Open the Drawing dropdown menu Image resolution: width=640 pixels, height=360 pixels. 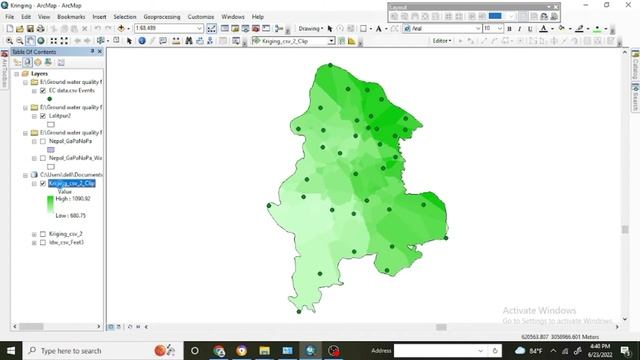pyautogui.click(x=311, y=29)
